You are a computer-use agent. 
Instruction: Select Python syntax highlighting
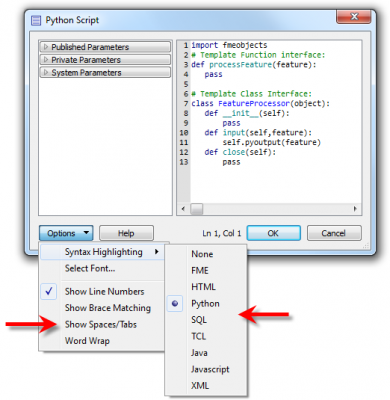206,304
